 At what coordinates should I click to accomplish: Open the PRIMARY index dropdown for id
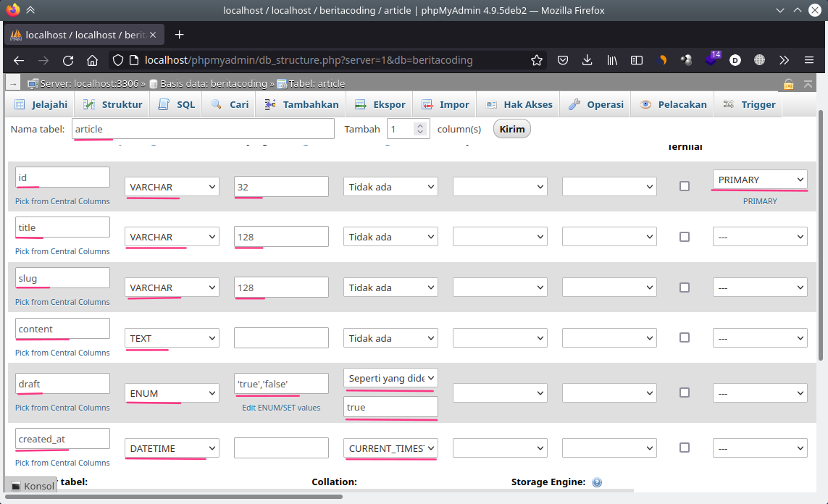[759, 179]
